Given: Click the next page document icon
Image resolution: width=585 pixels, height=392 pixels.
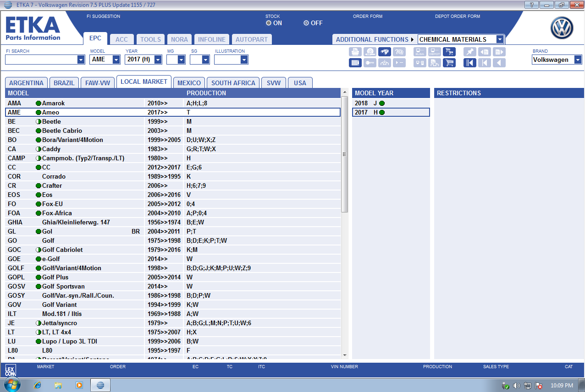Looking at the screenshot, I should (x=499, y=52).
